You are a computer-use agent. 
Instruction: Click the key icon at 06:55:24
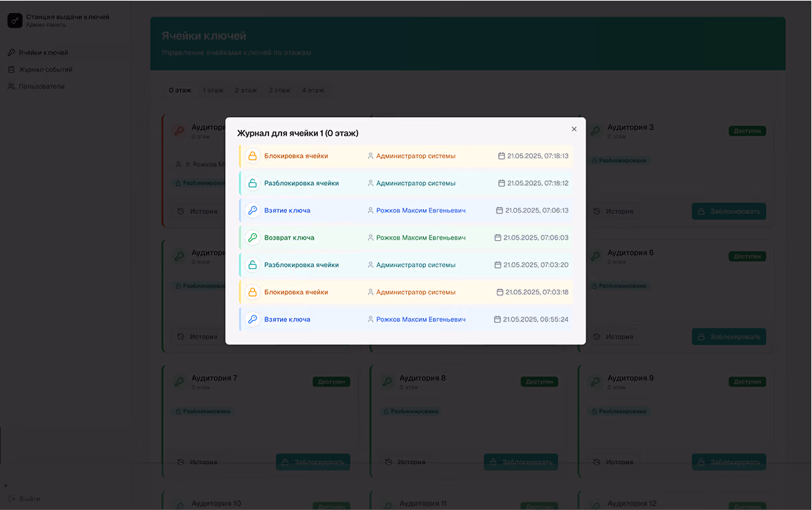click(252, 319)
